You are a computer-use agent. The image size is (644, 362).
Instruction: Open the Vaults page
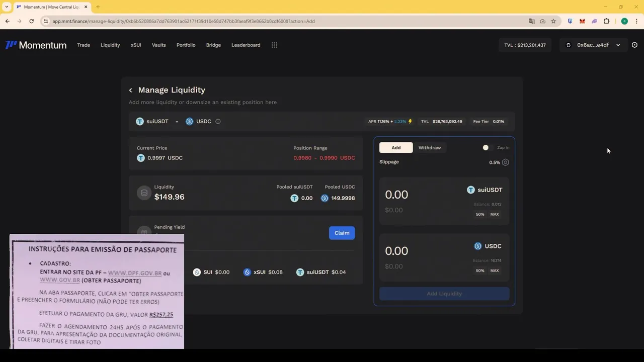(158, 45)
